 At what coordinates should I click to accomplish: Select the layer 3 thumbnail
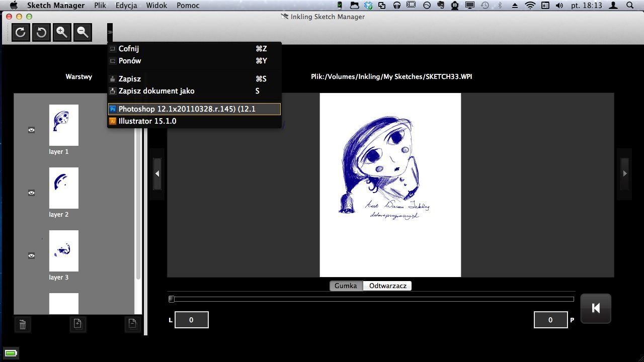pos(64,251)
